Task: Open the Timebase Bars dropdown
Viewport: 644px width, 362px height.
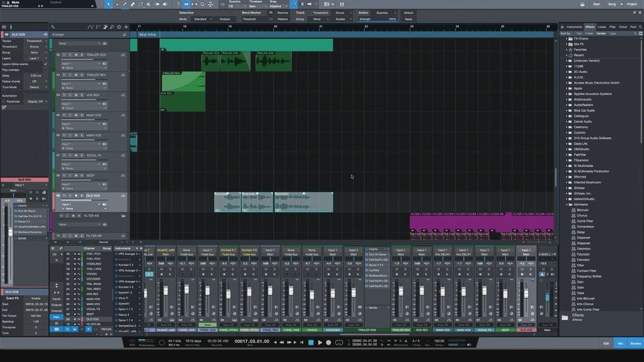Action: point(256,6)
